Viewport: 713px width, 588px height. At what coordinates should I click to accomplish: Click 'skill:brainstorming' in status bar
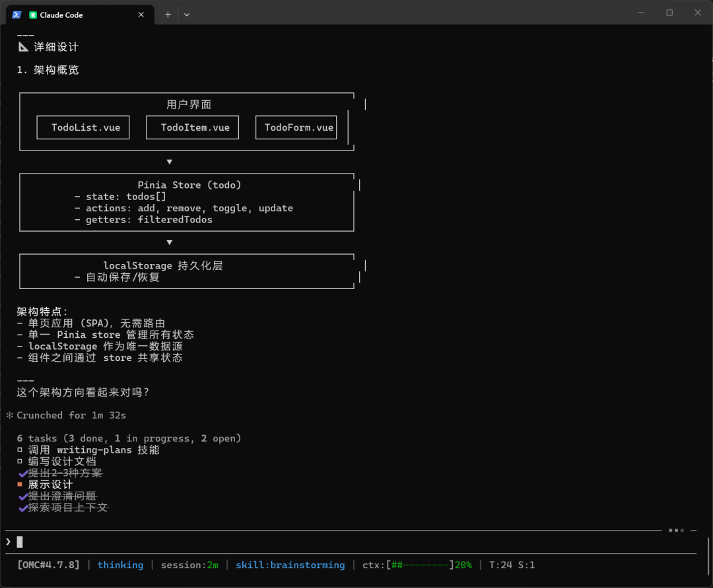pyautogui.click(x=290, y=565)
